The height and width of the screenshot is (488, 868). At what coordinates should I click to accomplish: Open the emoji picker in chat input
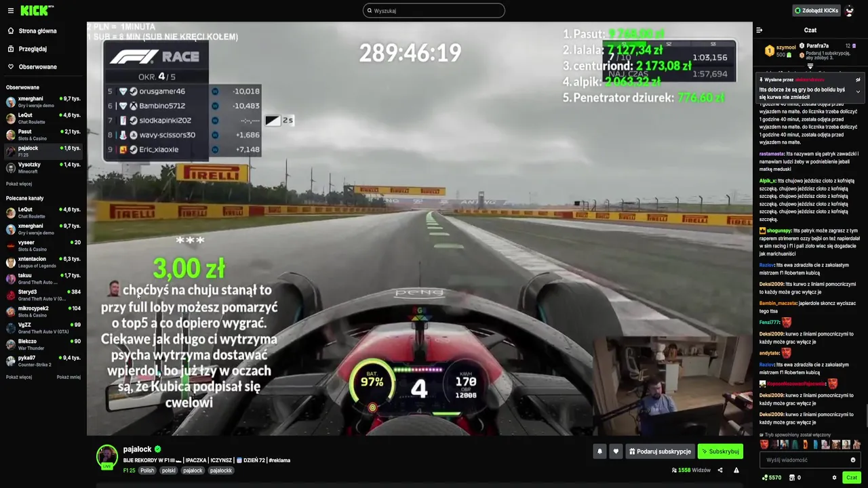tap(853, 460)
